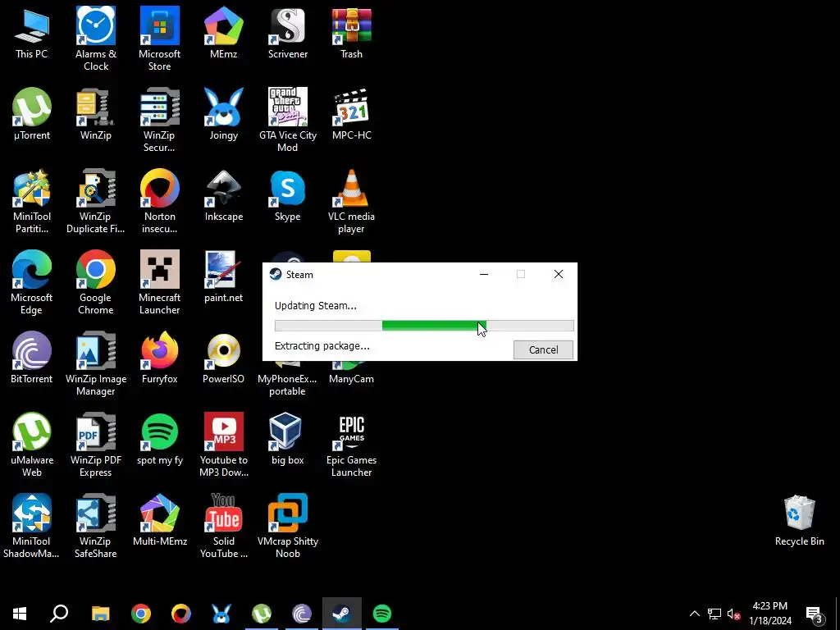Image resolution: width=840 pixels, height=630 pixels.
Task: Click the VLC media player cone icon
Action: (x=351, y=202)
